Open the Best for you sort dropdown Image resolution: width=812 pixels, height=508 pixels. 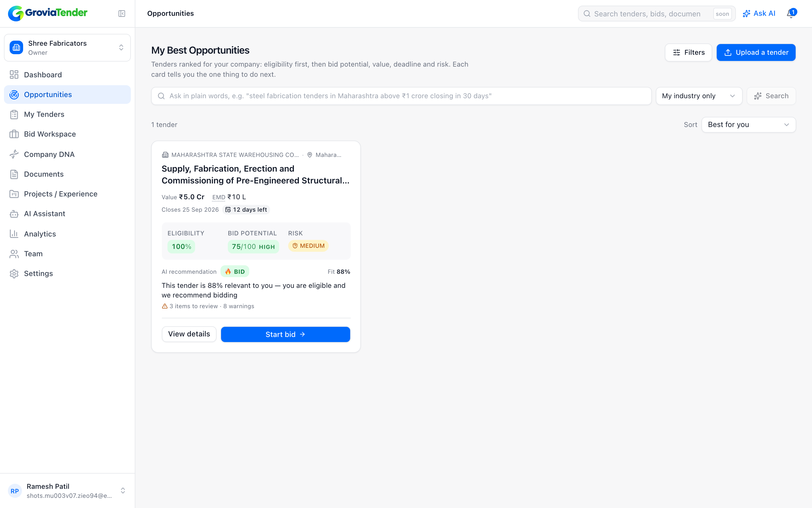click(x=748, y=125)
